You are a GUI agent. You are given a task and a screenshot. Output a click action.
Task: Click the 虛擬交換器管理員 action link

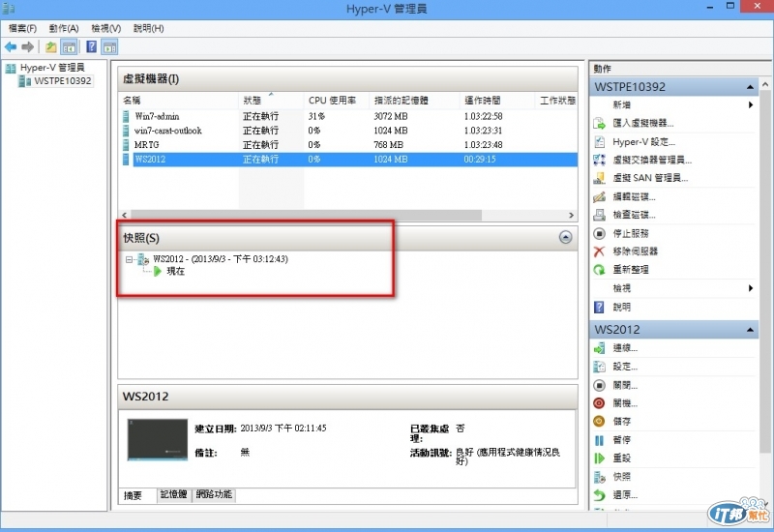(x=652, y=160)
